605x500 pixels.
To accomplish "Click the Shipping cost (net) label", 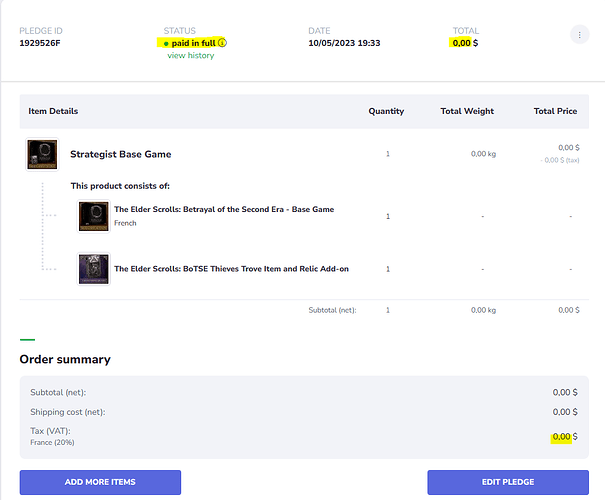I will [68, 412].
